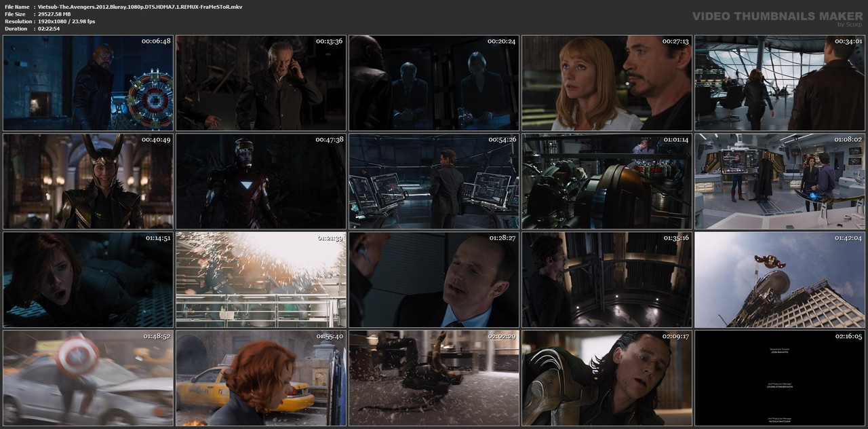Image resolution: width=868 pixels, height=429 pixels.
Task: Click the resolution value 1920x1080 / 23.98 fps
Action: coord(66,22)
